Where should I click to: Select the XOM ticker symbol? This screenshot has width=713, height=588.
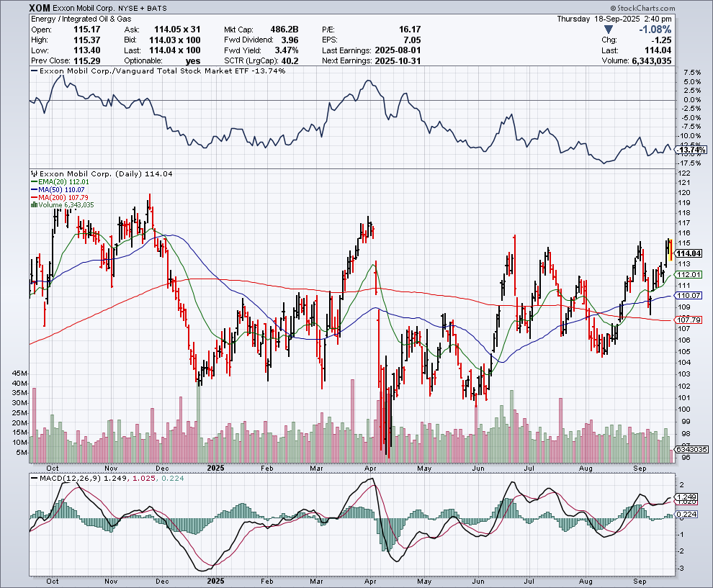pyautogui.click(x=40, y=8)
